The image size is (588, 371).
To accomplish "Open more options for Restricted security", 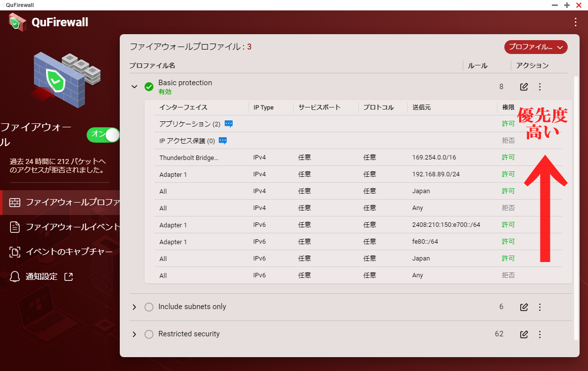I will click(539, 334).
